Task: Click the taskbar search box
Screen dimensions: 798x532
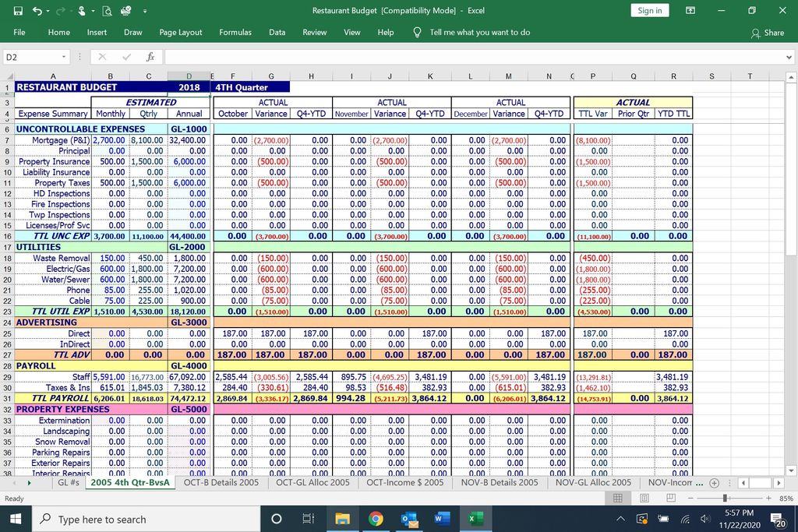Action: [x=147, y=519]
